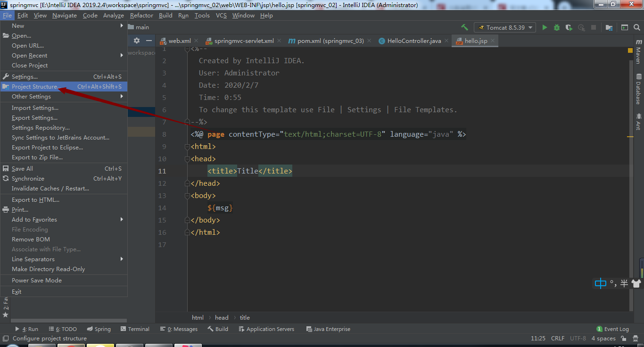Expand the Other Settings submenu
This screenshot has height=347, width=644.
(x=64, y=97)
